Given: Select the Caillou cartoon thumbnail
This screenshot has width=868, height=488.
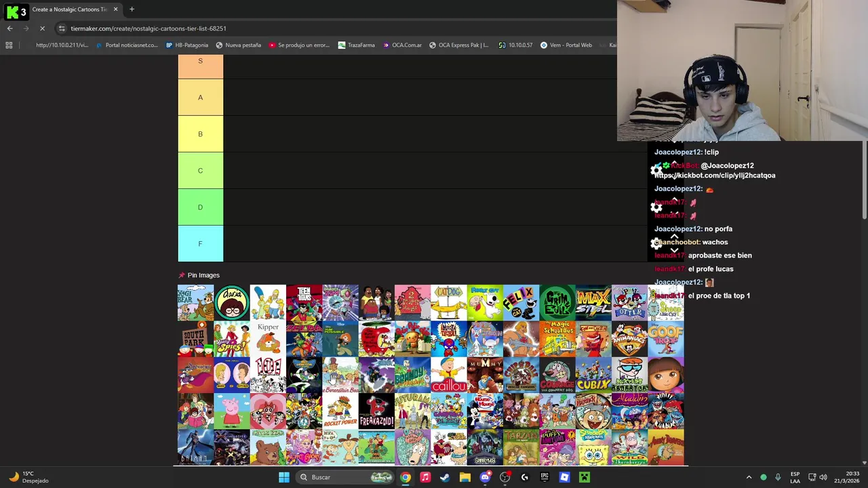Looking at the screenshot, I should 449,375.
